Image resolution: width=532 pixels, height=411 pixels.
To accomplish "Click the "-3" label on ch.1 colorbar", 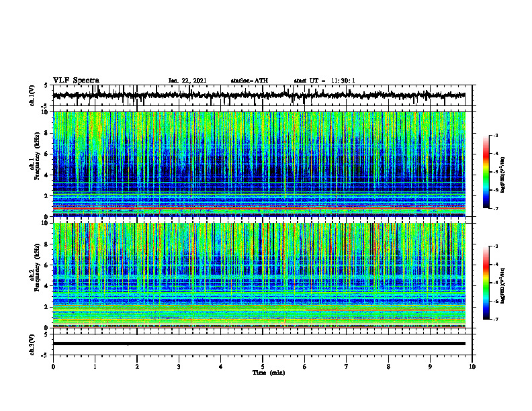I will click(495, 136).
